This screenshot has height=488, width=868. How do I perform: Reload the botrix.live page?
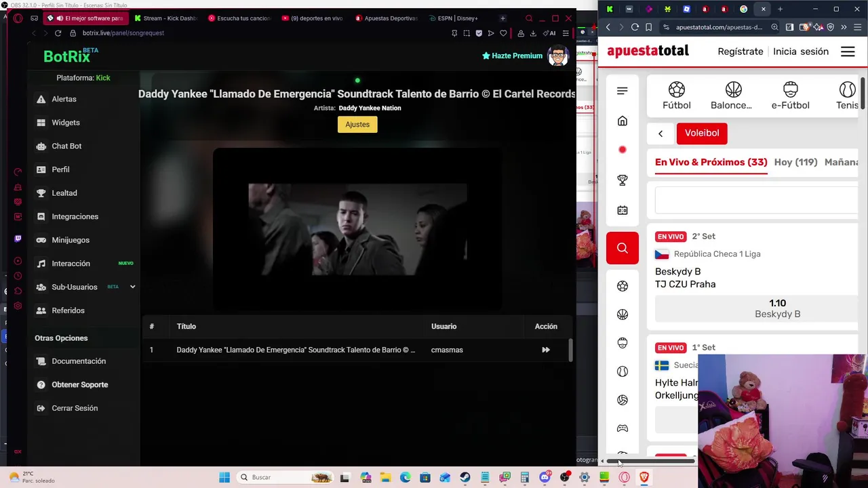pyautogui.click(x=58, y=33)
